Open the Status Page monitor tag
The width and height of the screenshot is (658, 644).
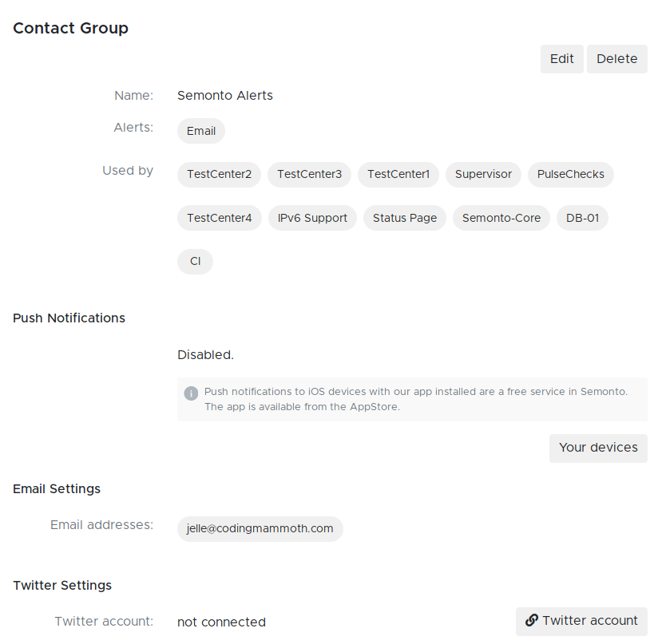click(x=405, y=218)
